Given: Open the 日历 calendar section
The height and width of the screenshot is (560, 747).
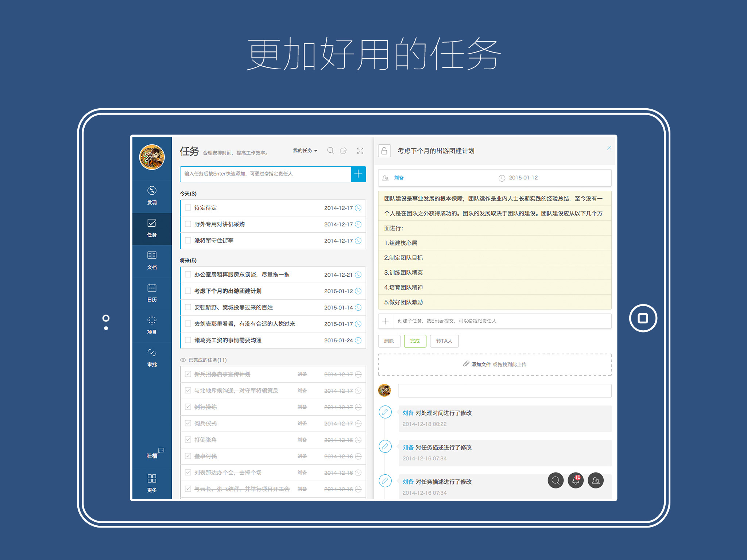Looking at the screenshot, I should tap(152, 293).
